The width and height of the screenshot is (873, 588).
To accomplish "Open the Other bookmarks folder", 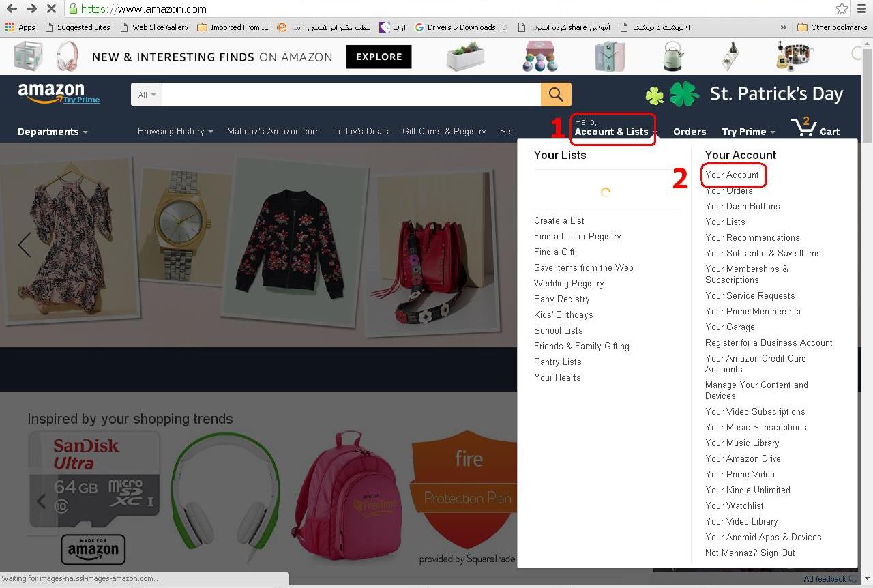I will [832, 27].
